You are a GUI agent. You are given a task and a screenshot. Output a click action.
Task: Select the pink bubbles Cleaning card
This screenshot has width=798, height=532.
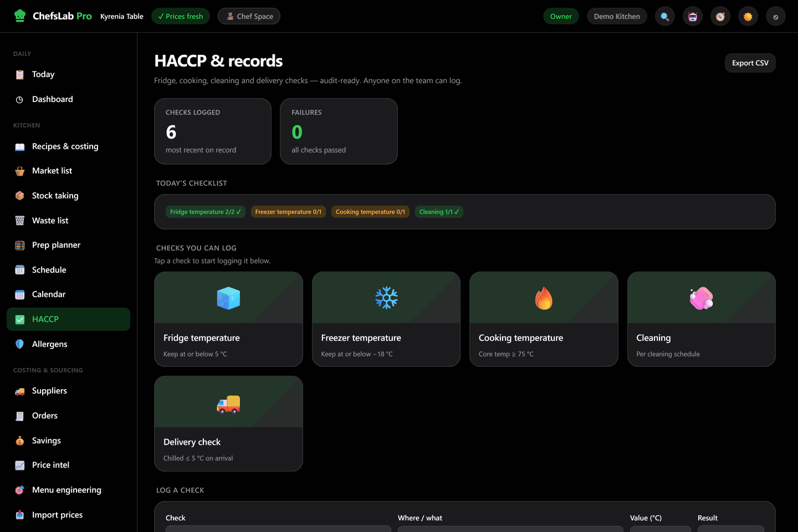click(701, 319)
